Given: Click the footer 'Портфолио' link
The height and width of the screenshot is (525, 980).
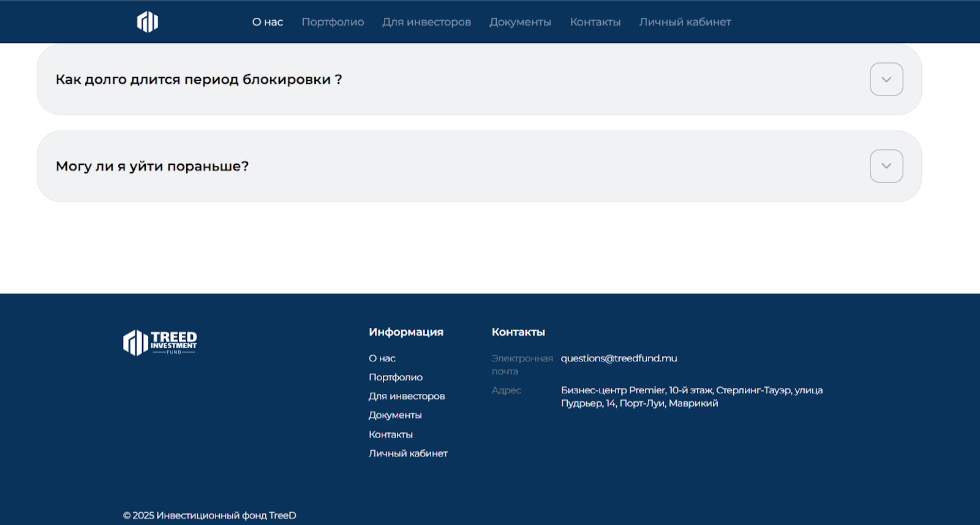Looking at the screenshot, I should click(395, 377).
